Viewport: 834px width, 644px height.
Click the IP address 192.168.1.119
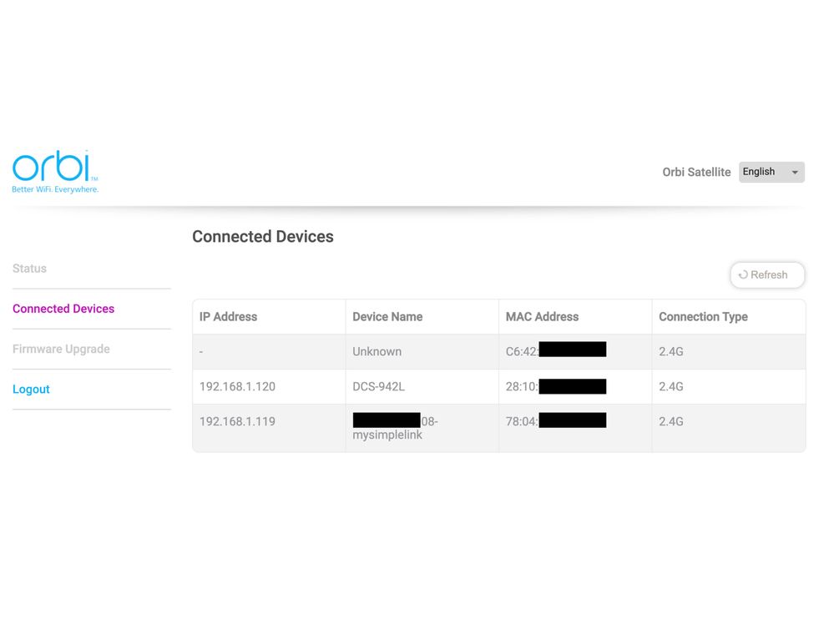(x=237, y=422)
